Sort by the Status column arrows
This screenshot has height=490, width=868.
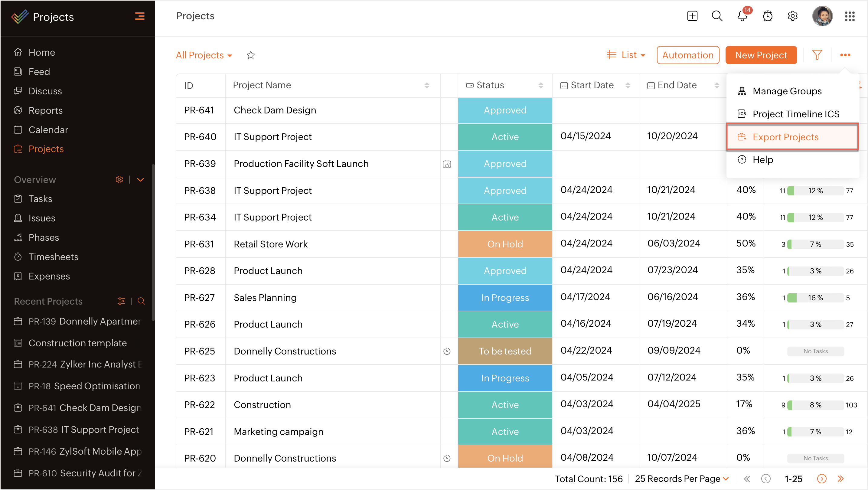pyautogui.click(x=541, y=86)
